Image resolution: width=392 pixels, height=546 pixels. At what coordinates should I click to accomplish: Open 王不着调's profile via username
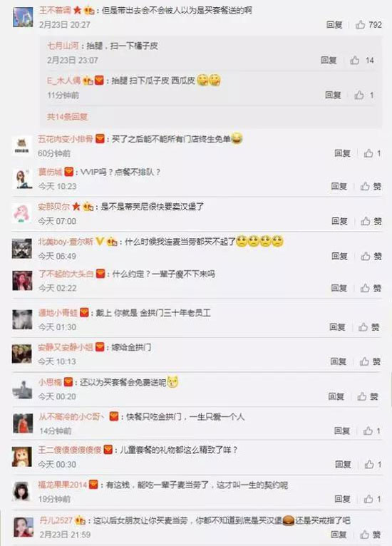click(x=55, y=11)
